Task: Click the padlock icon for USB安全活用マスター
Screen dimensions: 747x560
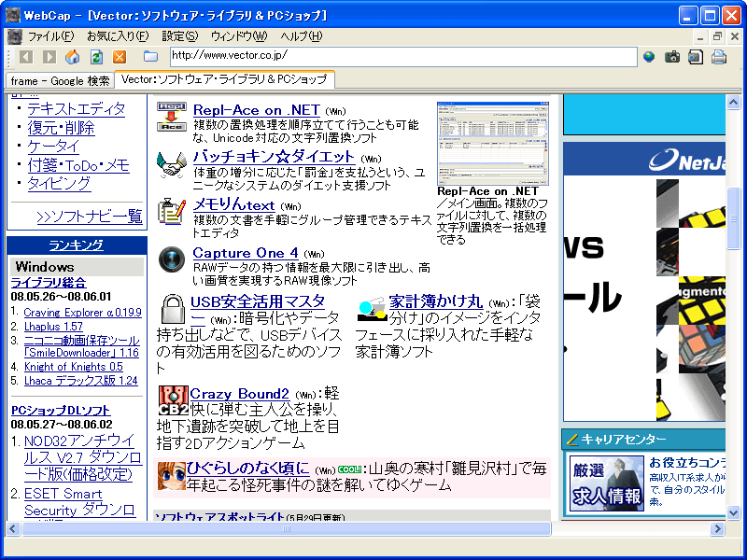Action: coord(173,310)
